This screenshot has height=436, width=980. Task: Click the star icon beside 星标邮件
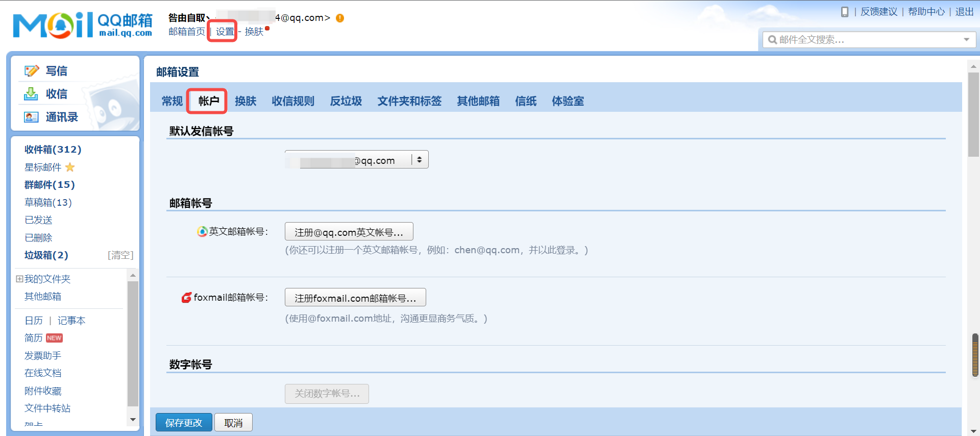click(x=70, y=167)
